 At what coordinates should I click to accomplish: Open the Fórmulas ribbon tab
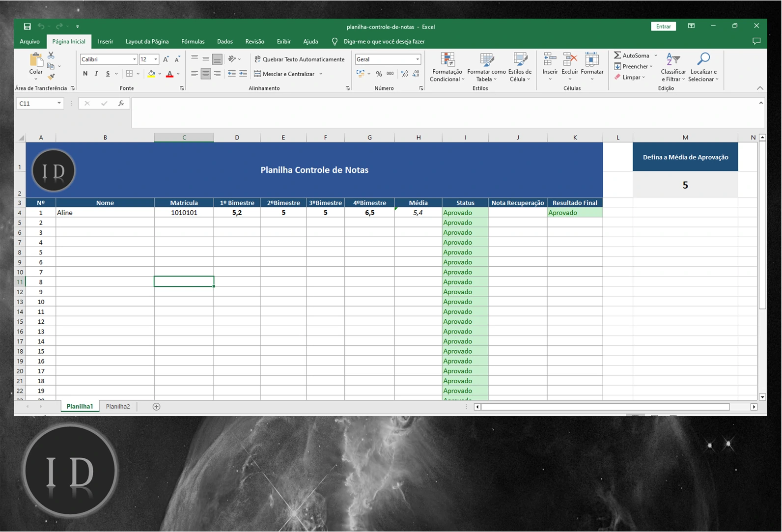point(193,42)
